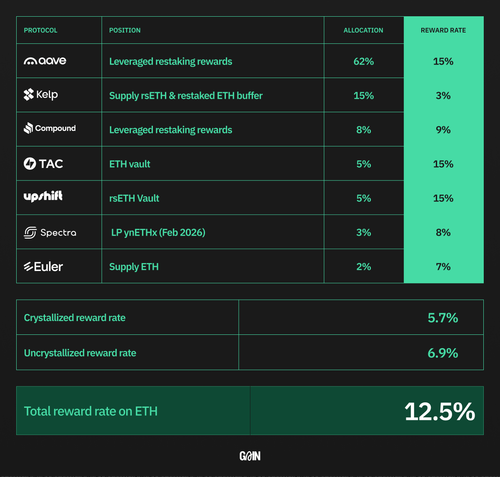The height and width of the screenshot is (477, 500).
Task: Click Supply rsETH & restaked ETH buffer
Action: (x=186, y=96)
